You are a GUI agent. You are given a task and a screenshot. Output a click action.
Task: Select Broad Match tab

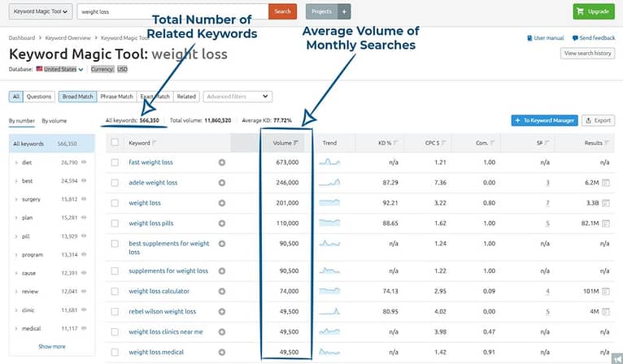tap(77, 97)
